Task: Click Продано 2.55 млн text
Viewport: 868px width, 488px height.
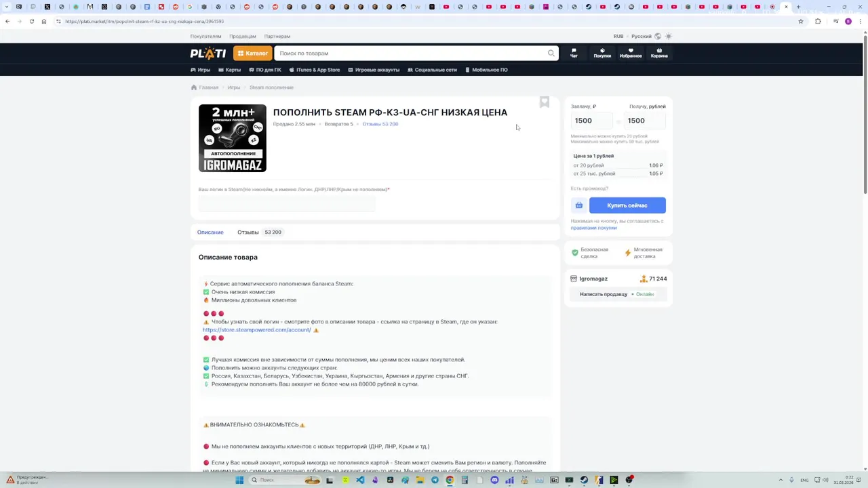Action: coord(294,124)
